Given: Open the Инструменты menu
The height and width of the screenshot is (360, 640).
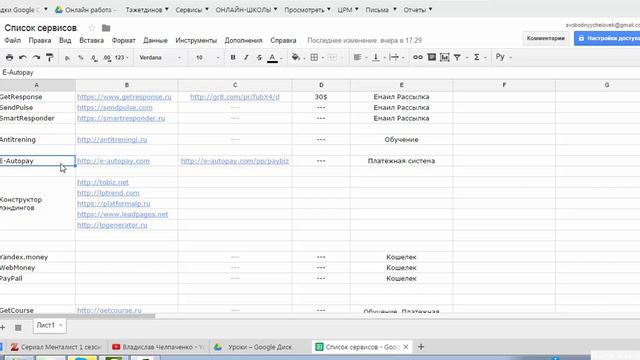Looking at the screenshot, I should point(196,40).
